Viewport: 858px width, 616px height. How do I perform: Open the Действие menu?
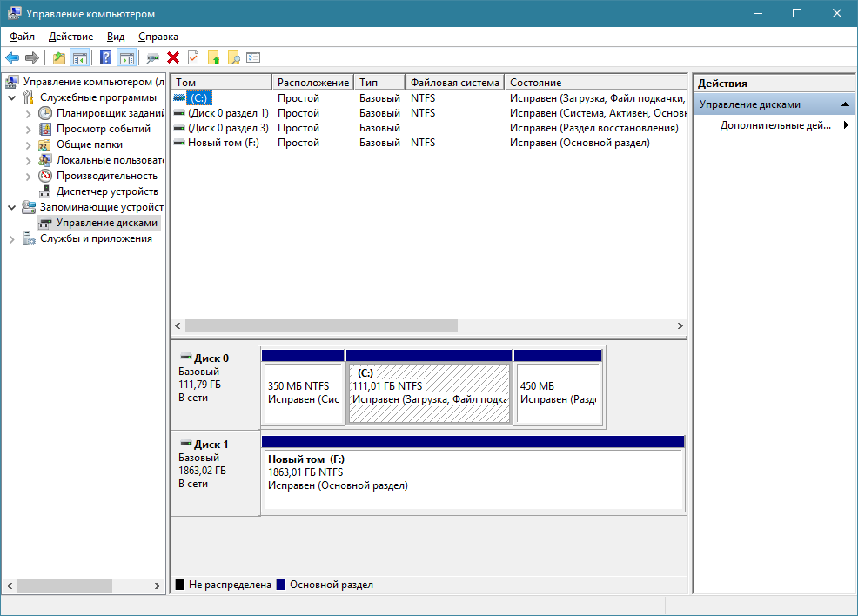(70, 37)
